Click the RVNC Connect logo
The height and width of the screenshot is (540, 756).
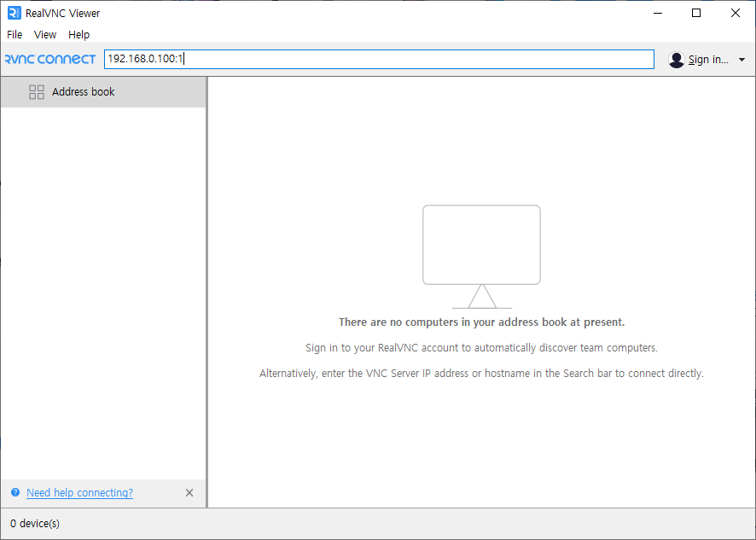coord(50,60)
